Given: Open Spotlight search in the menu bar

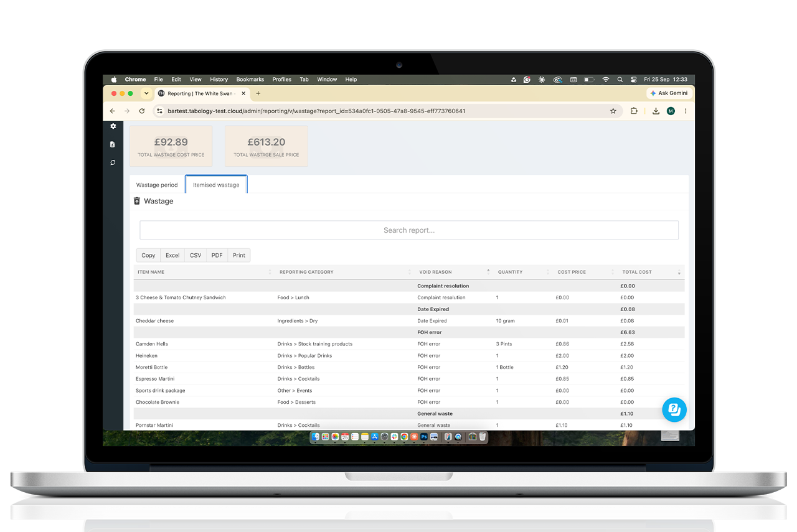Looking at the screenshot, I should point(620,80).
